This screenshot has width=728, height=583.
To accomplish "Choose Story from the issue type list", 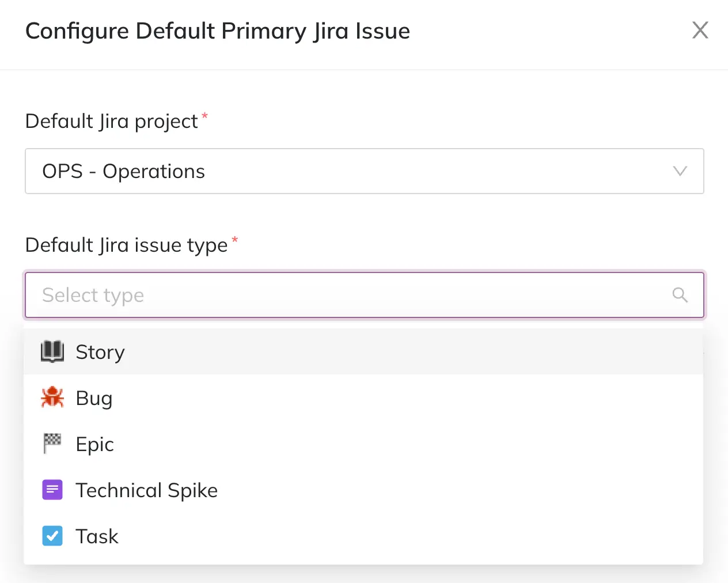I will pyautogui.click(x=100, y=352).
